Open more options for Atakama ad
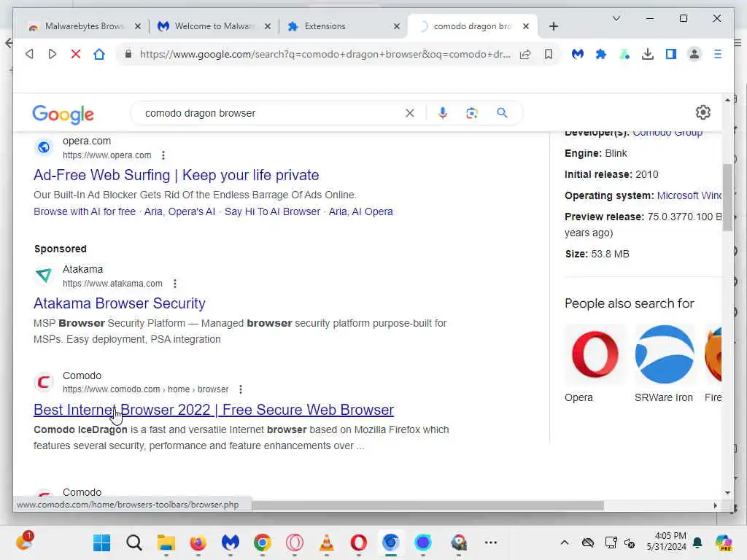 175,284
